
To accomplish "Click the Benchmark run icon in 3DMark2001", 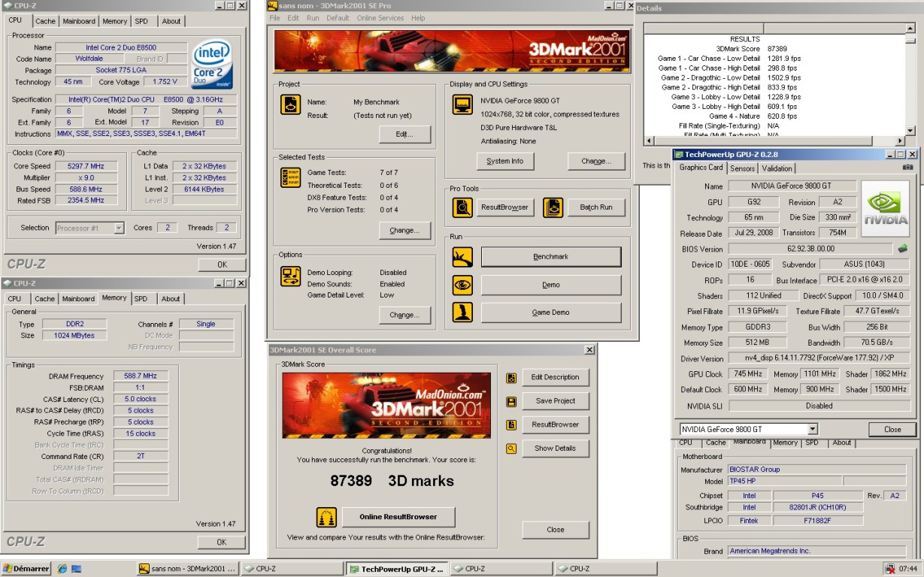I will point(462,257).
